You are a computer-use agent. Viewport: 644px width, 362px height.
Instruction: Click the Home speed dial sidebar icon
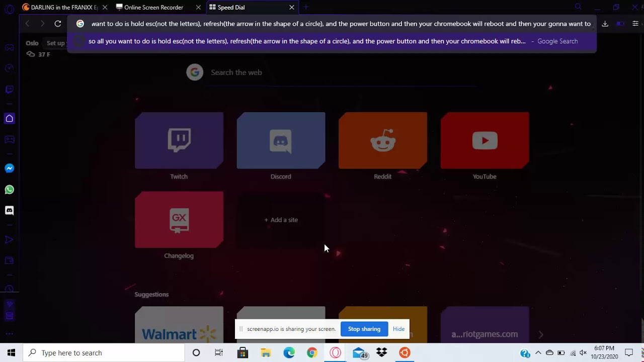tap(9, 119)
